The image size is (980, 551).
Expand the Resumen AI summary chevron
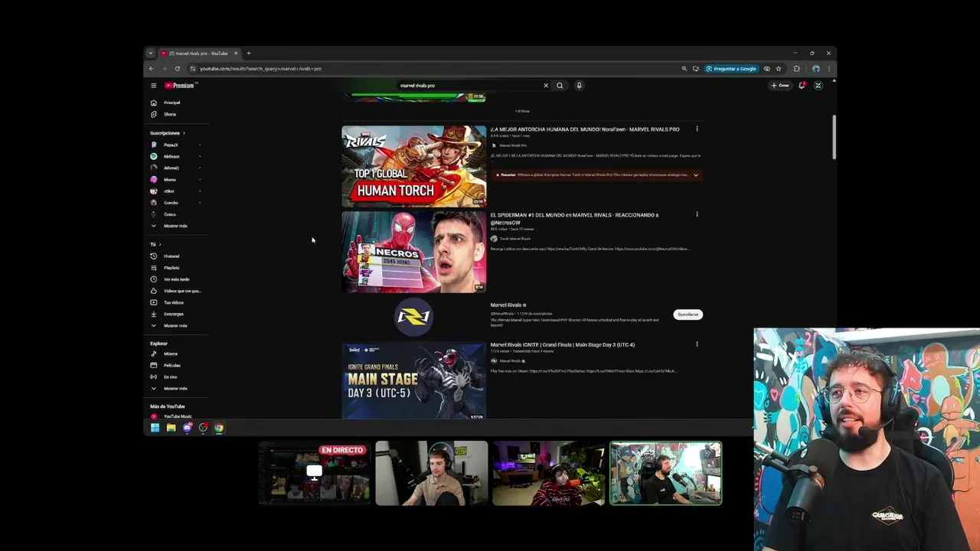[x=696, y=175]
